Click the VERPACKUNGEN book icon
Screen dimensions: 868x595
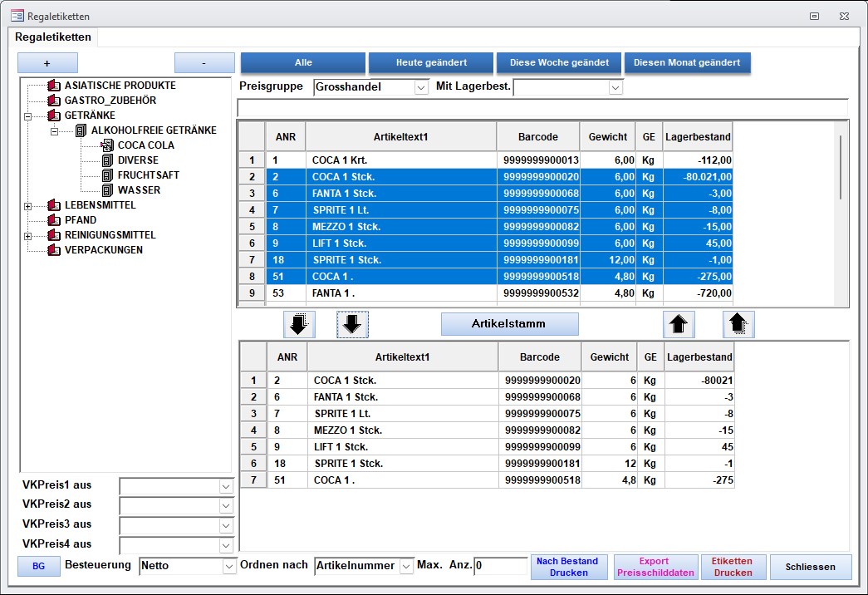click(x=55, y=250)
